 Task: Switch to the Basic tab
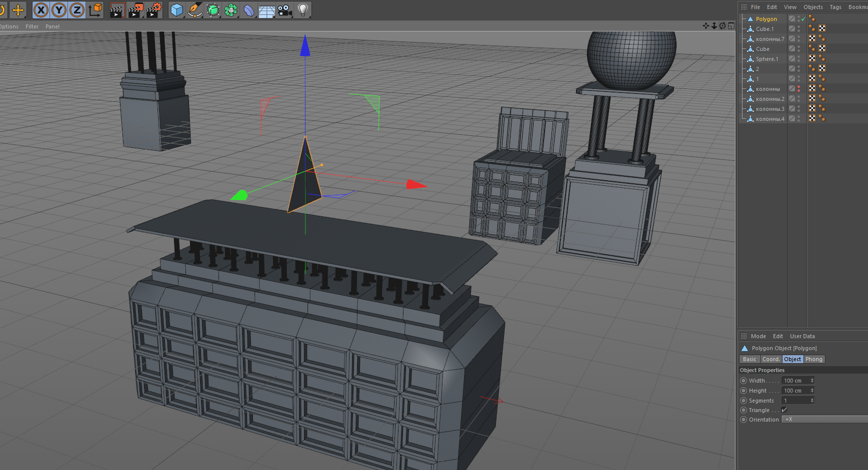[x=749, y=359]
